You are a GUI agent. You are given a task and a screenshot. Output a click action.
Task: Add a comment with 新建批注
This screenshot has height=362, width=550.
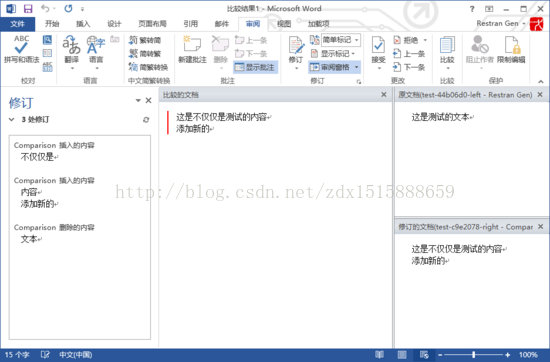point(192,50)
